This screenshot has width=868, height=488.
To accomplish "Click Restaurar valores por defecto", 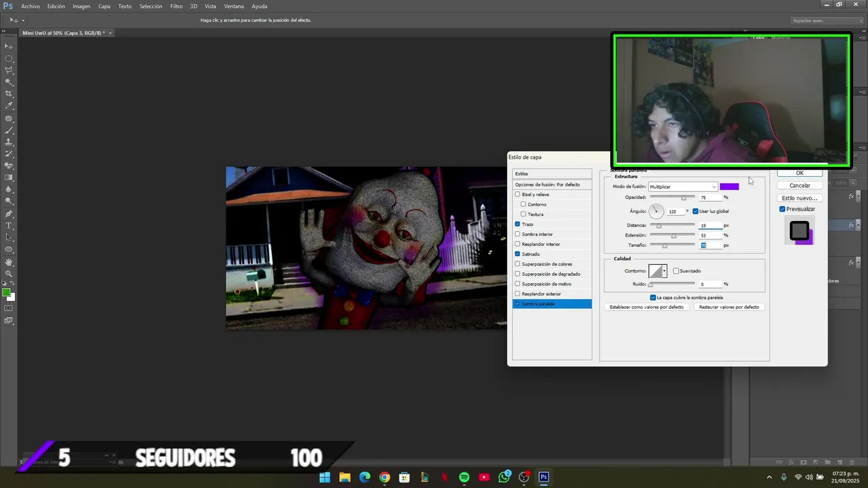I will coord(729,307).
